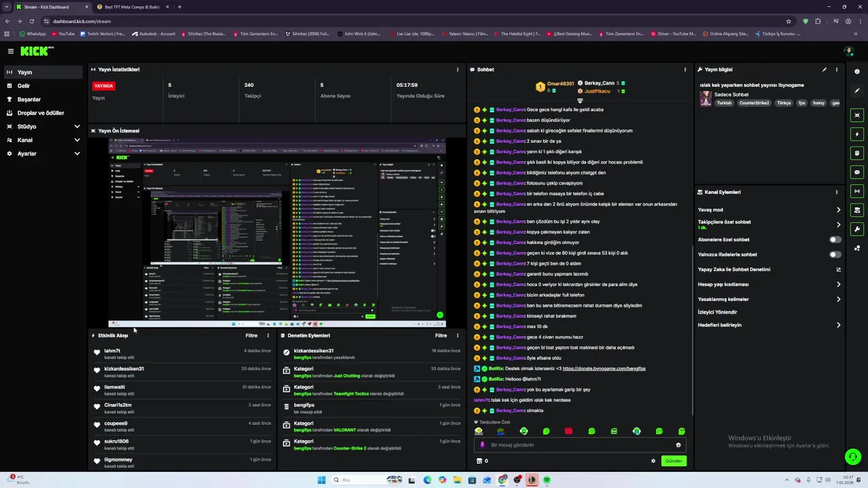Image resolution: width=868 pixels, height=488 pixels.
Task: Open Filtre in Denetim Eylemleri panel
Action: (x=441, y=335)
